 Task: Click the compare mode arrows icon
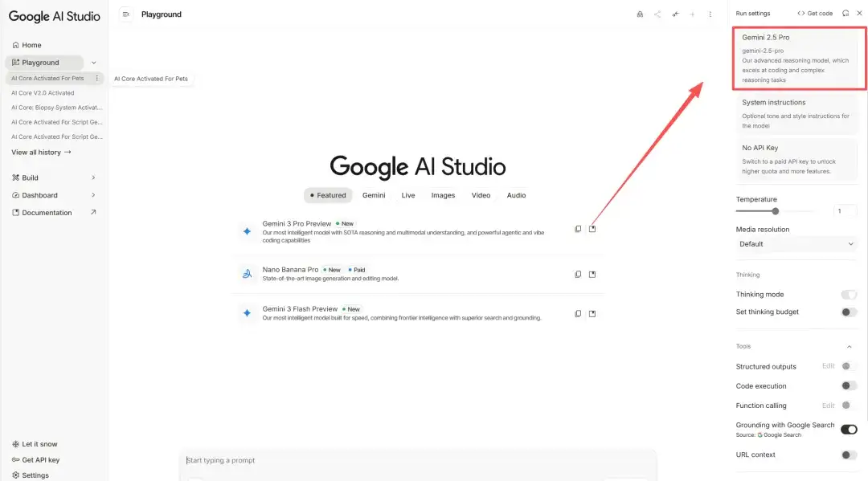(675, 14)
